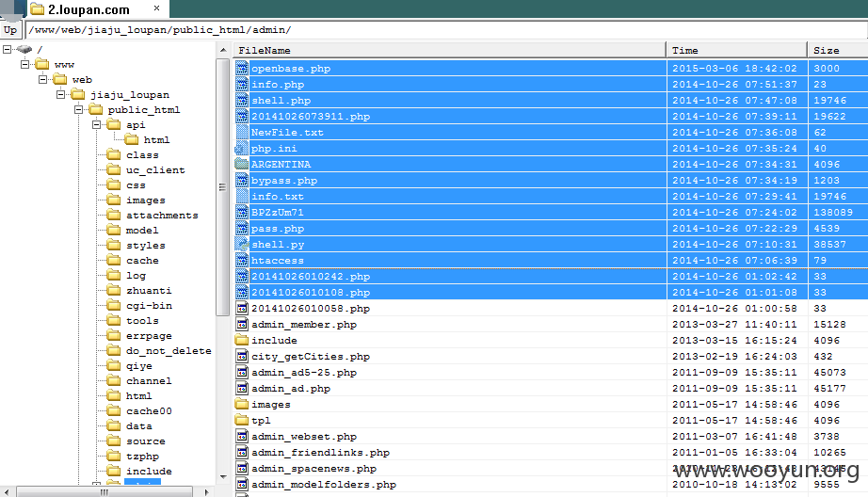
Task: Click the pass.php file icon
Action: pos(242,228)
